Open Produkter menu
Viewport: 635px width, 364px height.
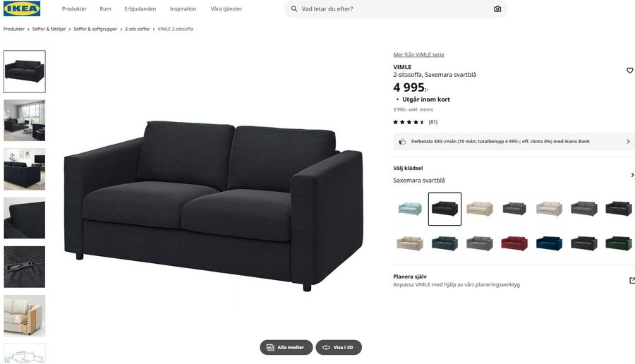tap(74, 8)
